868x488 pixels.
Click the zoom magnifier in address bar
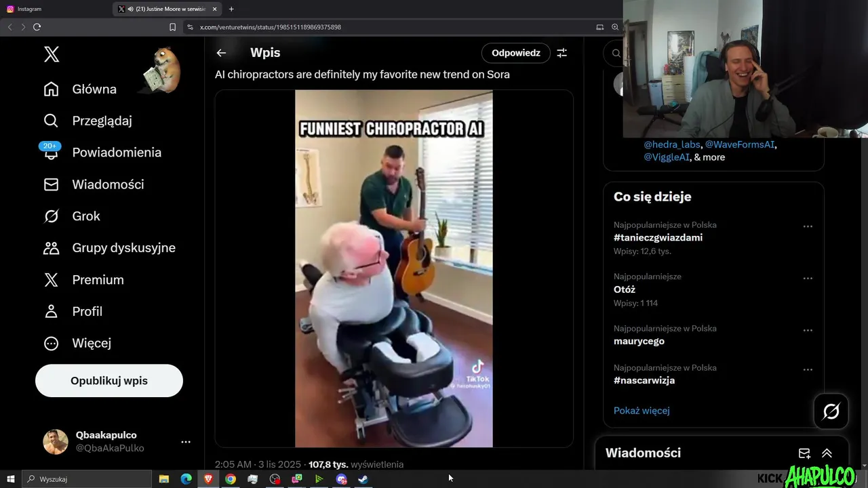coord(615,27)
